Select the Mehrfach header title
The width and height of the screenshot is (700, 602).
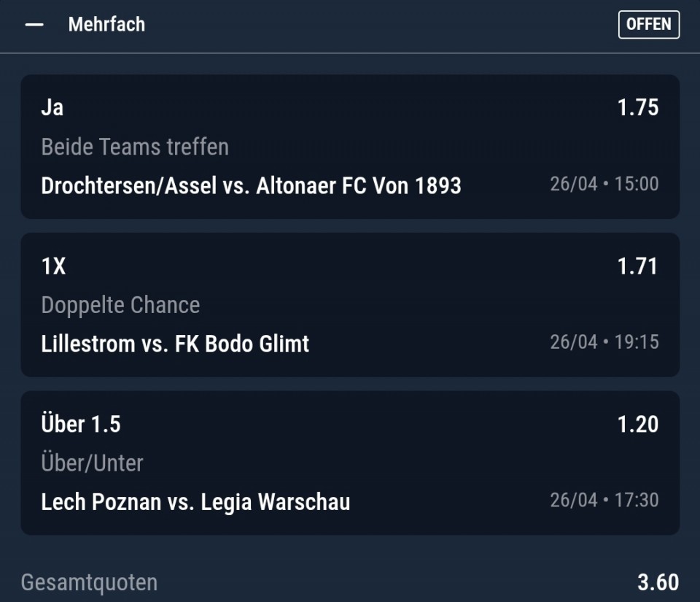pyautogui.click(x=106, y=24)
